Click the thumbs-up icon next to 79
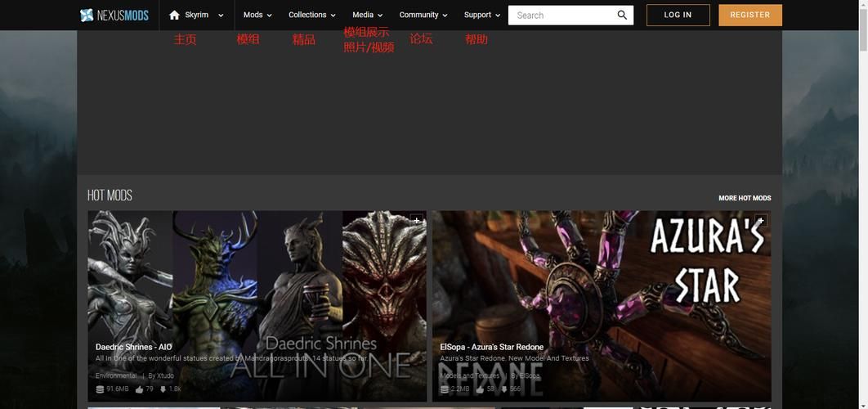Image resolution: width=868 pixels, height=409 pixels. point(139,389)
